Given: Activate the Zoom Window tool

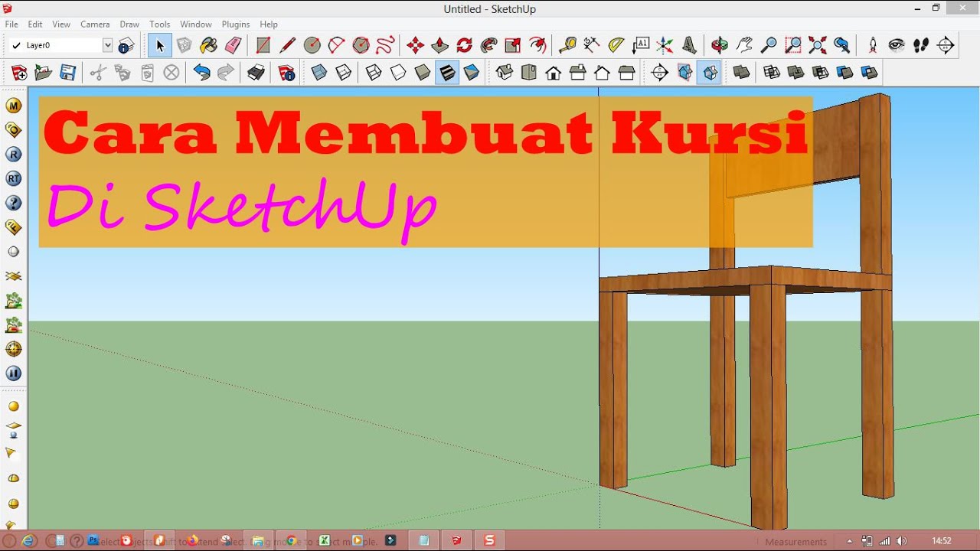Looking at the screenshot, I should click(793, 45).
